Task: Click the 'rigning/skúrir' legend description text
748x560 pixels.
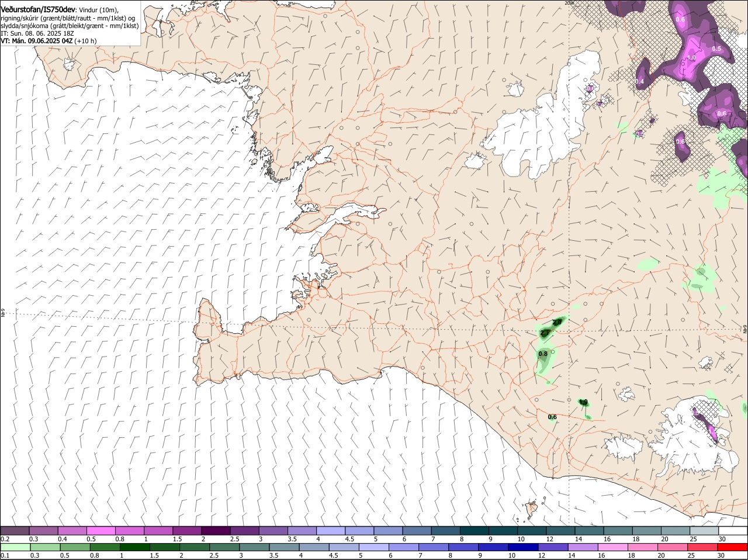Action: tap(19, 18)
